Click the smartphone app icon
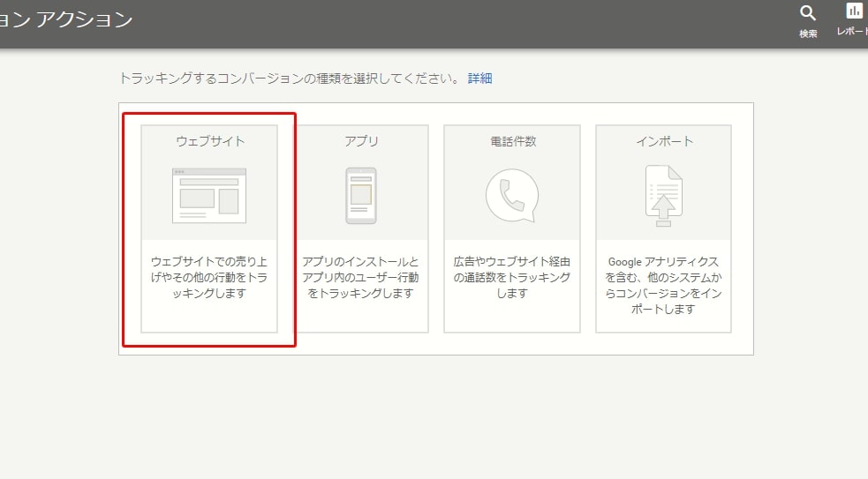This screenshot has height=479, width=868. tap(361, 196)
